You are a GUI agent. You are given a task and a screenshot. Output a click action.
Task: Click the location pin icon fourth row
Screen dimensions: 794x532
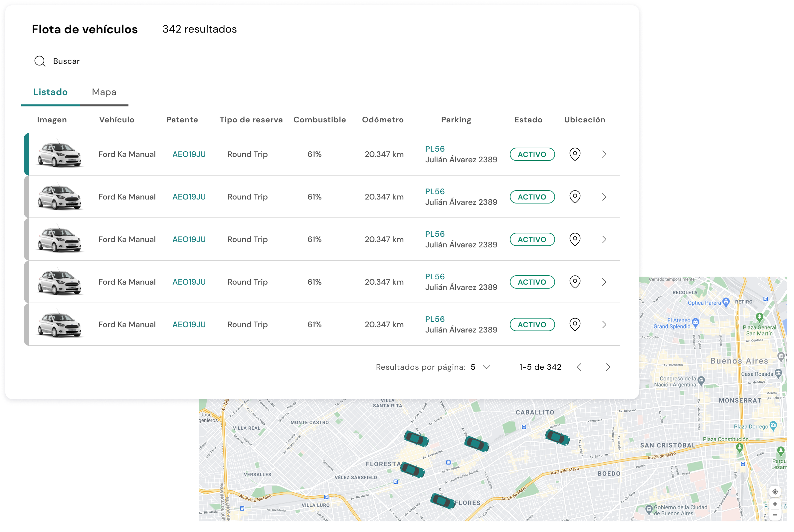coord(575,281)
